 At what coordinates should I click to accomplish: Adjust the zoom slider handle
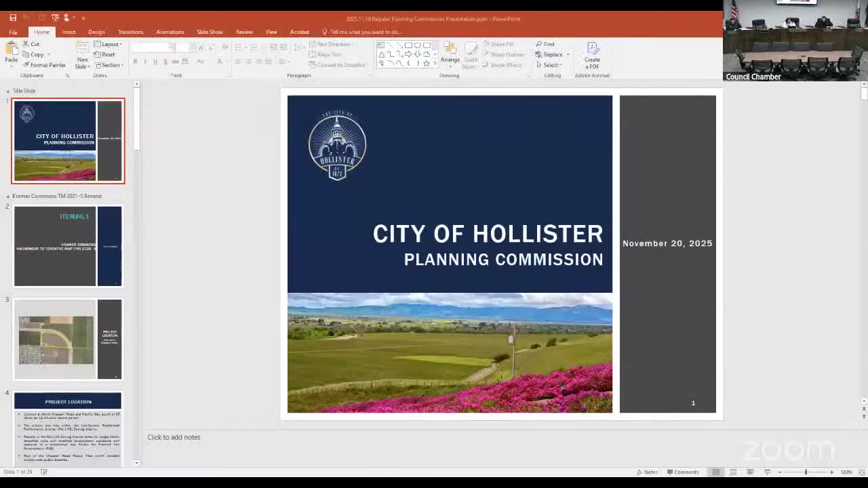point(806,472)
